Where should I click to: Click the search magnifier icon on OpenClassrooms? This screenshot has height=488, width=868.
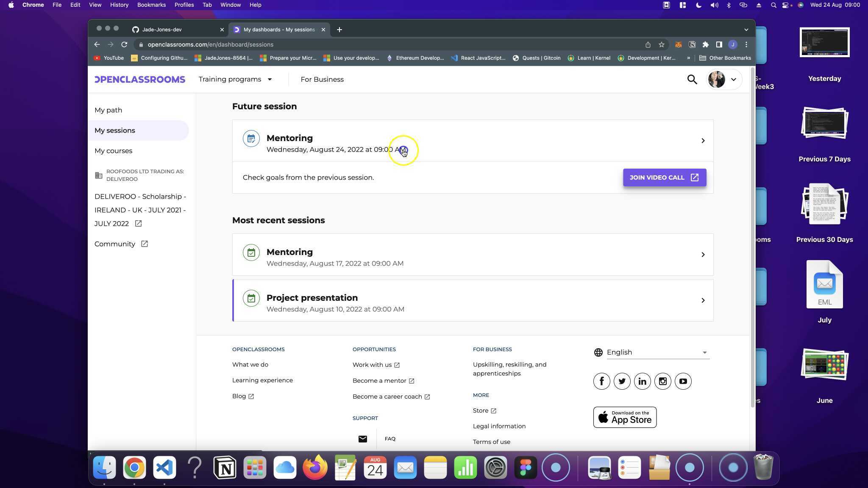point(692,80)
